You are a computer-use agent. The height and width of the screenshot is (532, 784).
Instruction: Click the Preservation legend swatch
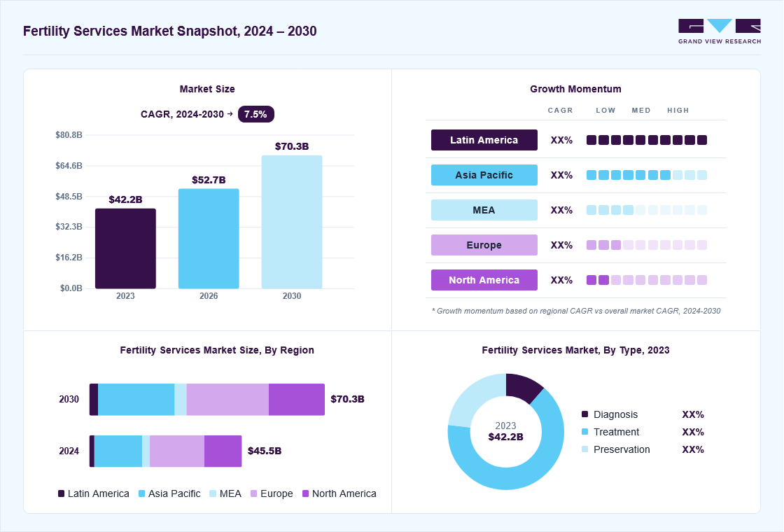[585, 449]
